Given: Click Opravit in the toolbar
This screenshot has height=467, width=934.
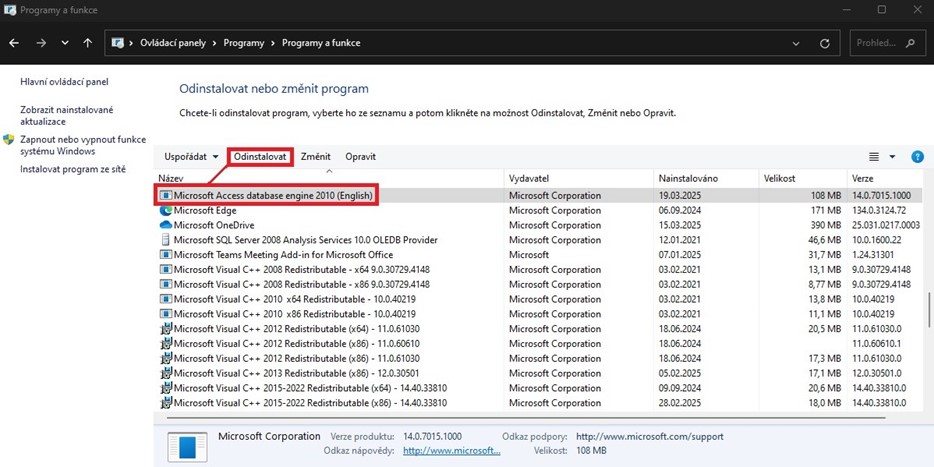Looking at the screenshot, I should pyautogui.click(x=360, y=157).
